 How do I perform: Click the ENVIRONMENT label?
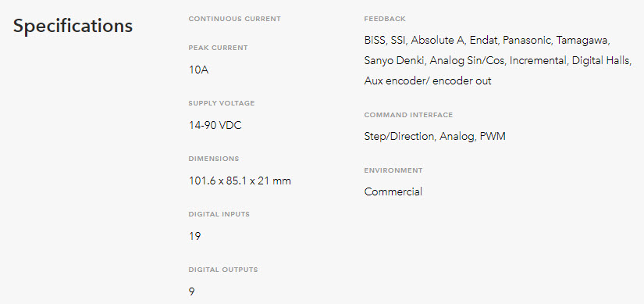click(x=393, y=170)
